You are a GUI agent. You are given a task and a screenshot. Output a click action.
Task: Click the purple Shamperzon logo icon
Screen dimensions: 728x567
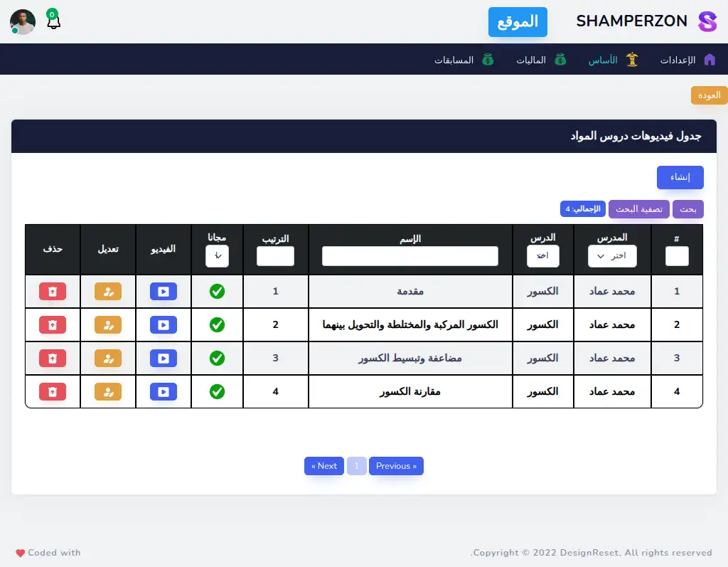point(707,21)
